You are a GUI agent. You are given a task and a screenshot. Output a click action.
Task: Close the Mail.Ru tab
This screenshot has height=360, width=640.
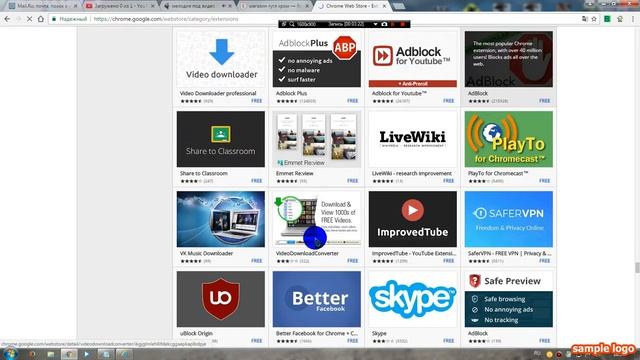[75, 6]
